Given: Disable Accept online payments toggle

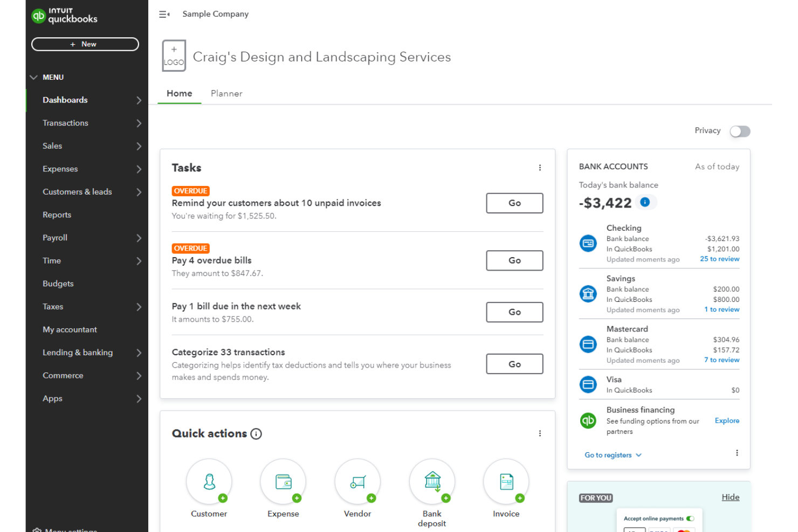Looking at the screenshot, I should point(691,518).
